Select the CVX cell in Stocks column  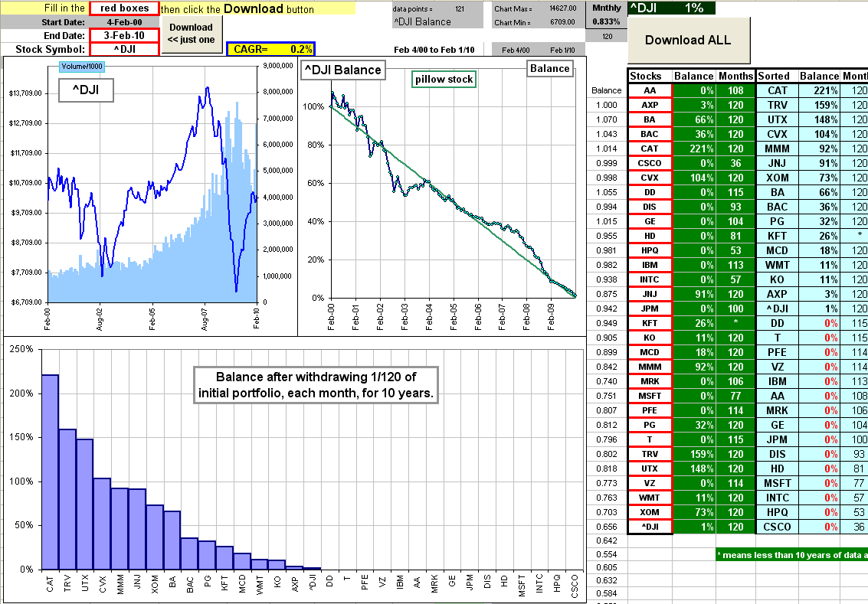pyautogui.click(x=650, y=178)
